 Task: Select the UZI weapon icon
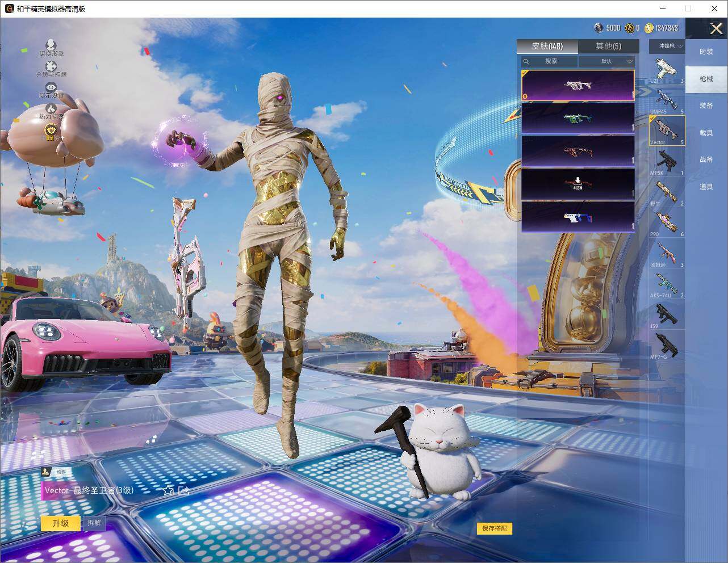[667, 69]
